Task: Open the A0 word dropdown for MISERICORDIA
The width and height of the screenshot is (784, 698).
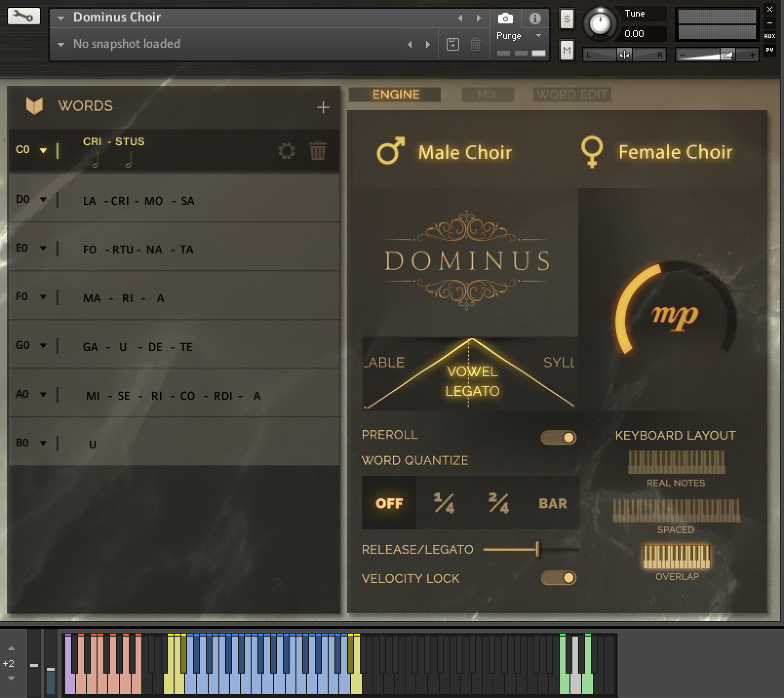Action: 44,394
